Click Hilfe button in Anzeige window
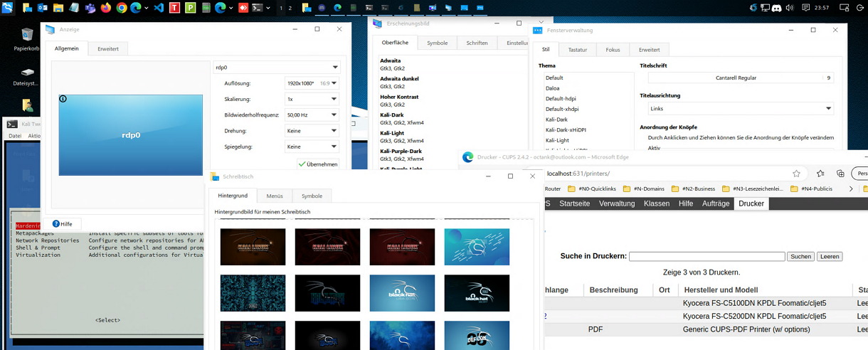 click(x=63, y=224)
